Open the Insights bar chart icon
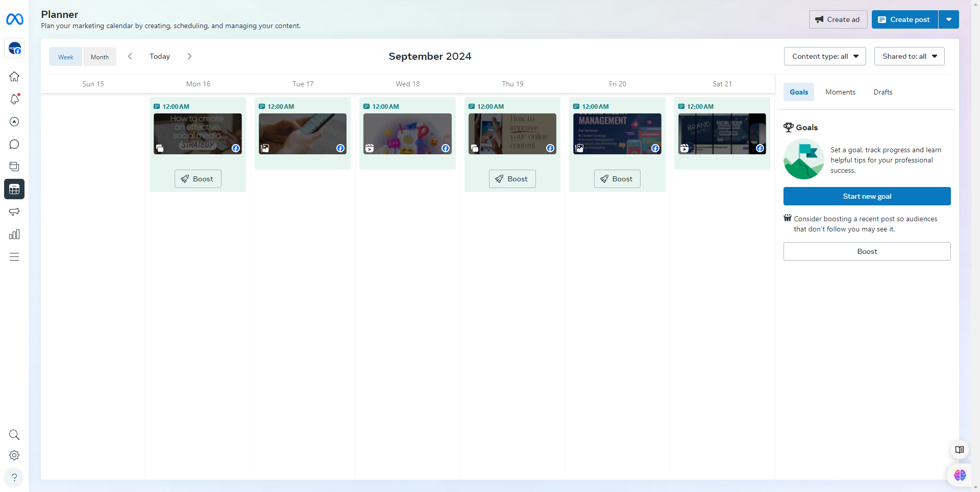The image size is (980, 492). (x=14, y=235)
